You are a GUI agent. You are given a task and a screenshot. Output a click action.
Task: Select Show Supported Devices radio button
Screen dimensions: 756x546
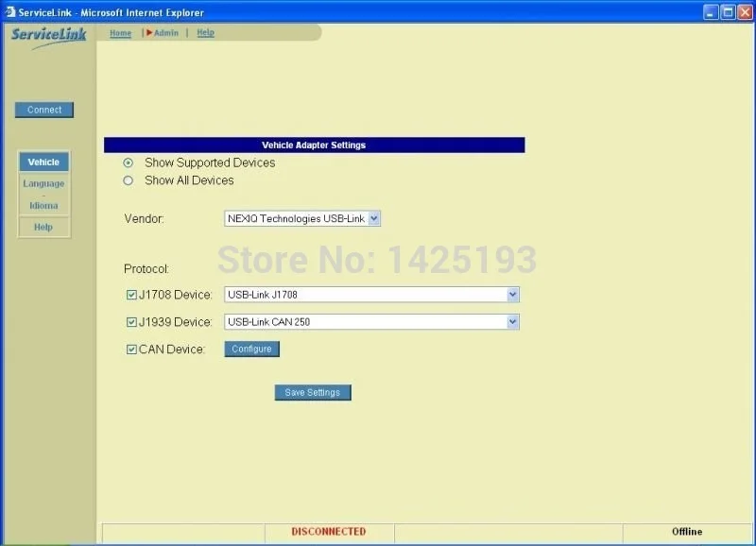pyautogui.click(x=128, y=162)
